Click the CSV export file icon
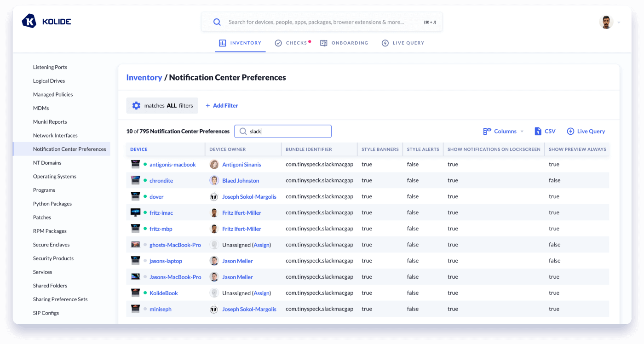Image resolution: width=644 pixels, height=344 pixels. [x=538, y=132]
